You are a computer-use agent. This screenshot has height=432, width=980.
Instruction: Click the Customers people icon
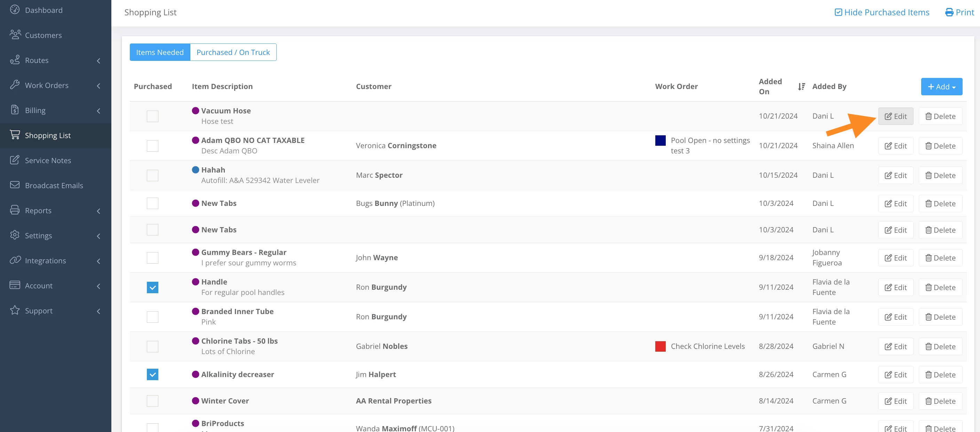pyautogui.click(x=15, y=34)
